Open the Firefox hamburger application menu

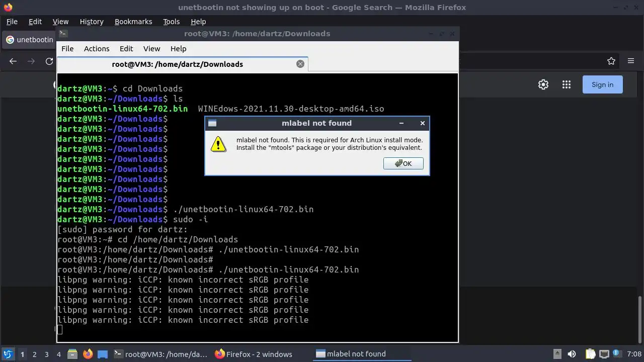pyautogui.click(x=631, y=61)
